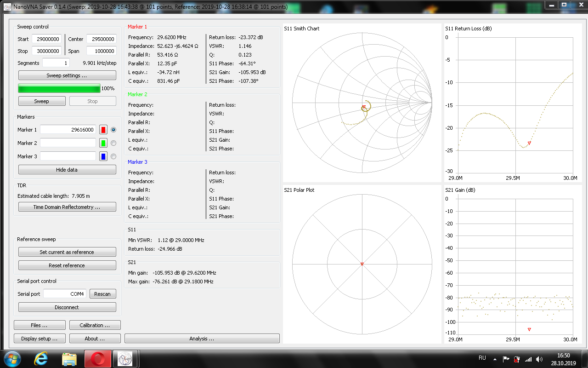Open Windows Explorer folder icon in taskbar

point(69,359)
